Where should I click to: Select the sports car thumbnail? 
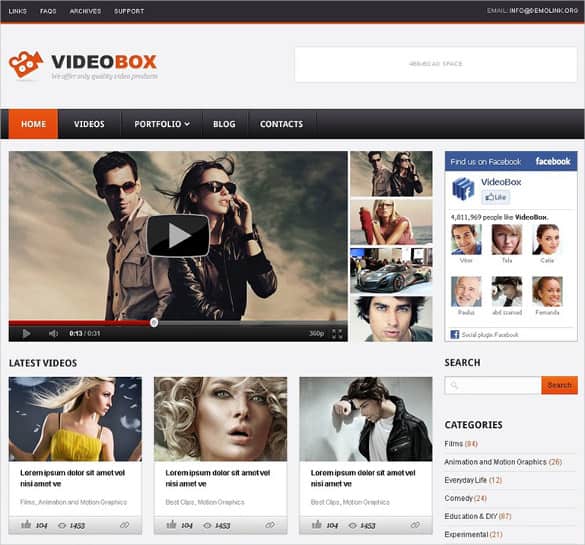[391, 271]
